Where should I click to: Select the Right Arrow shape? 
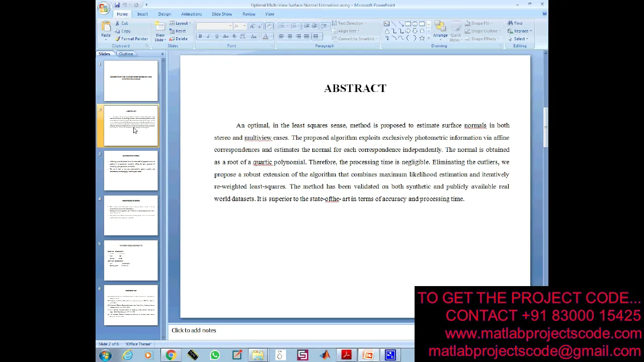408,31
